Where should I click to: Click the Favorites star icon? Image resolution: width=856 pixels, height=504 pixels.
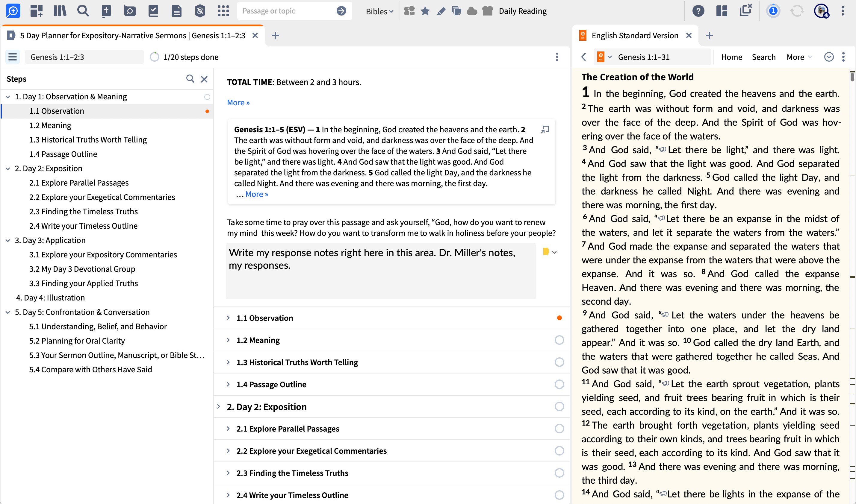pos(425,11)
